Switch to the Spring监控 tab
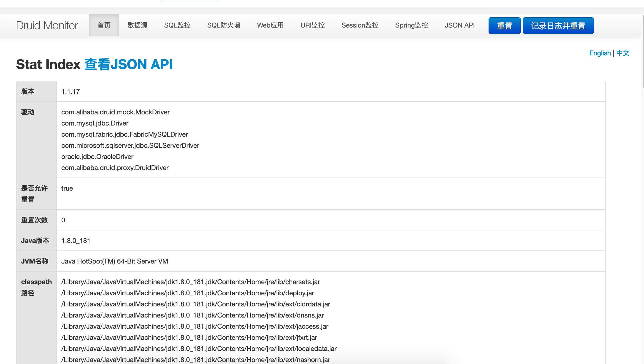The height and width of the screenshot is (364, 644). 412,25
